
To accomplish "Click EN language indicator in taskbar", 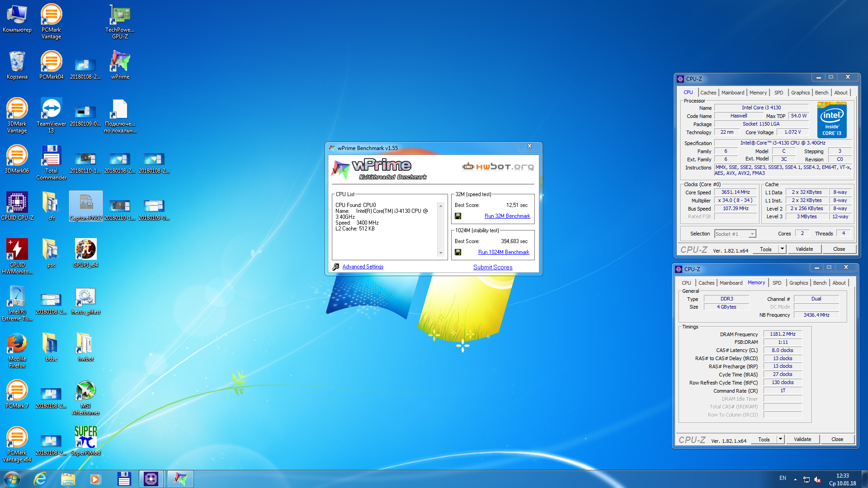I will pyautogui.click(x=783, y=478).
